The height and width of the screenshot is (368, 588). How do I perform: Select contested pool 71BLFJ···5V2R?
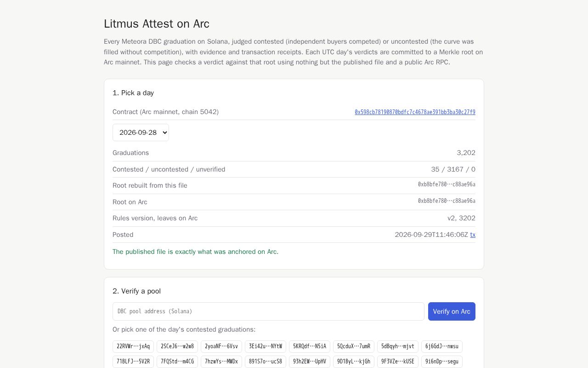[x=133, y=362]
